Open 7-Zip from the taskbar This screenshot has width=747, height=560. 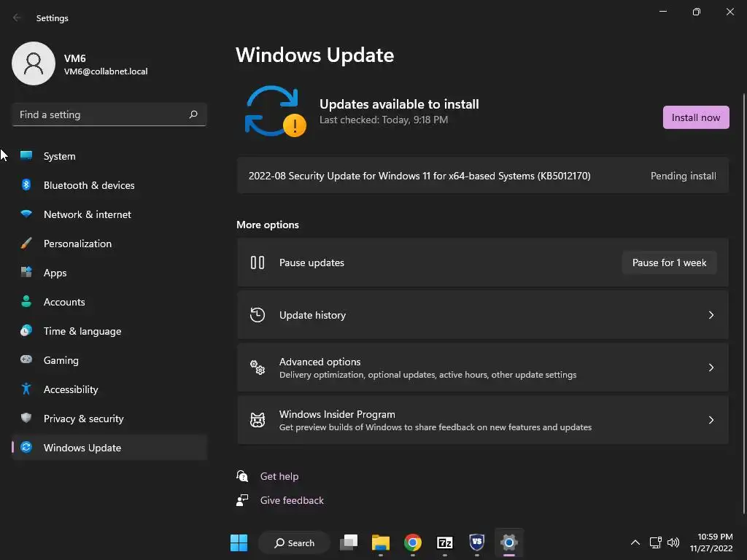tap(444, 542)
